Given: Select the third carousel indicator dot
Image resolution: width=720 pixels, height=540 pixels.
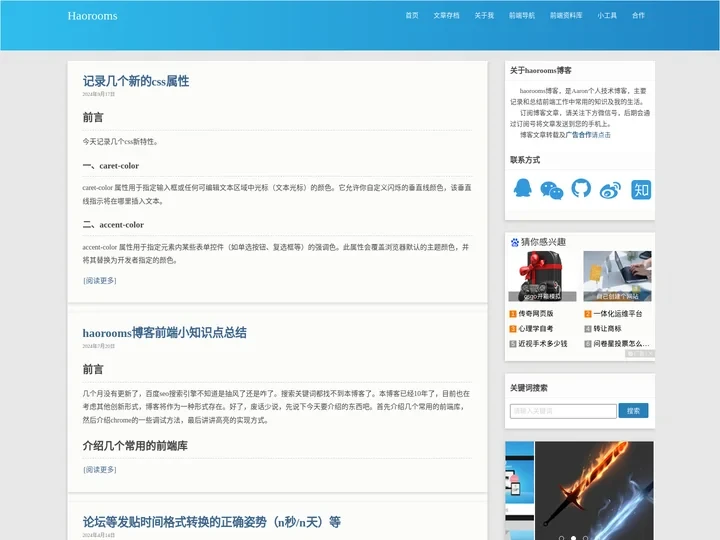Looking at the screenshot, I should tap(585, 537).
